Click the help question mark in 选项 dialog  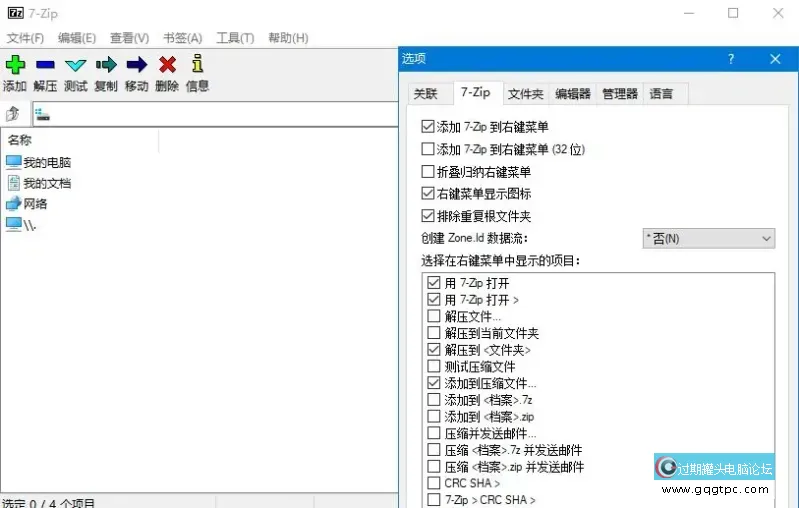pos(731,59)
